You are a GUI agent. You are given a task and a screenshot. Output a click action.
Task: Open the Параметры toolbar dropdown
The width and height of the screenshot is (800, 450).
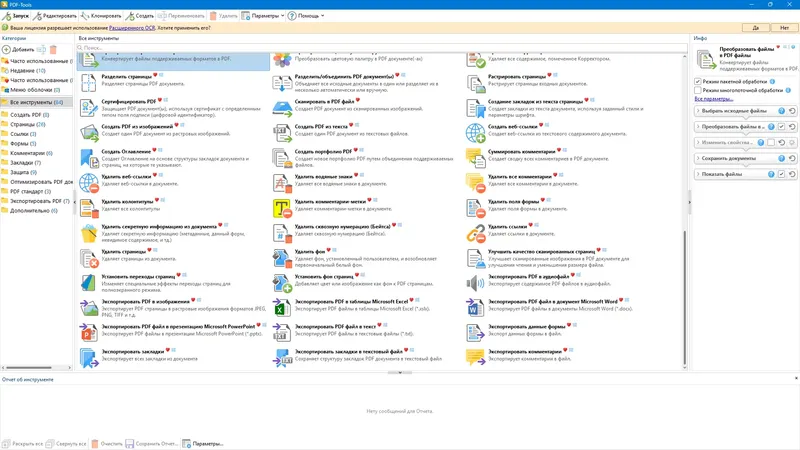pos(263,16)
